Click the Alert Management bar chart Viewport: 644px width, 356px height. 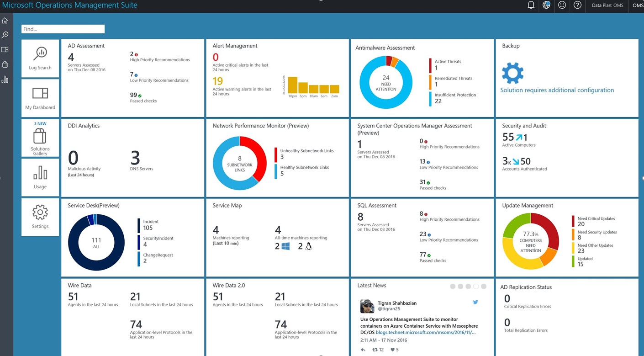click(x=311, y=87)
